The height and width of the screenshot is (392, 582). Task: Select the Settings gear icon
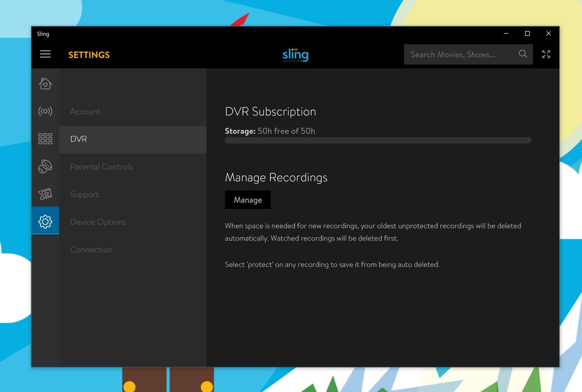point(45,221)
